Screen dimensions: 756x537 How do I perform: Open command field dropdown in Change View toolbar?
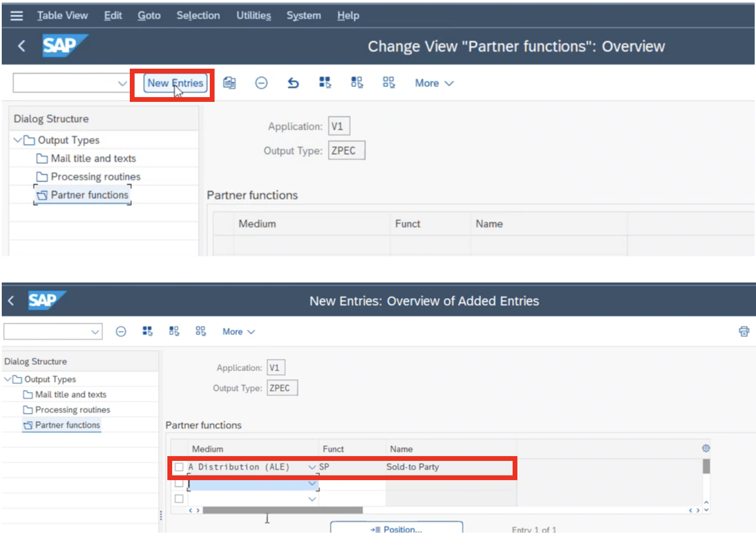coord(122,83)
